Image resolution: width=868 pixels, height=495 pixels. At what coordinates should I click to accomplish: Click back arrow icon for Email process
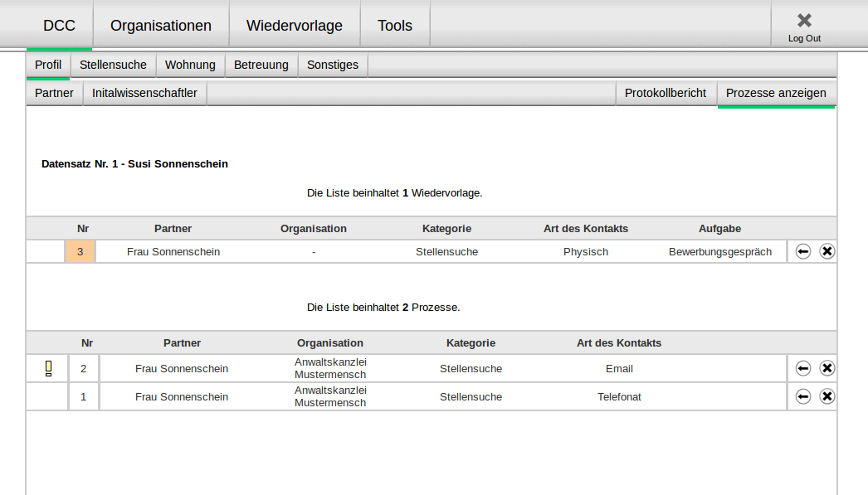(803, 368)
